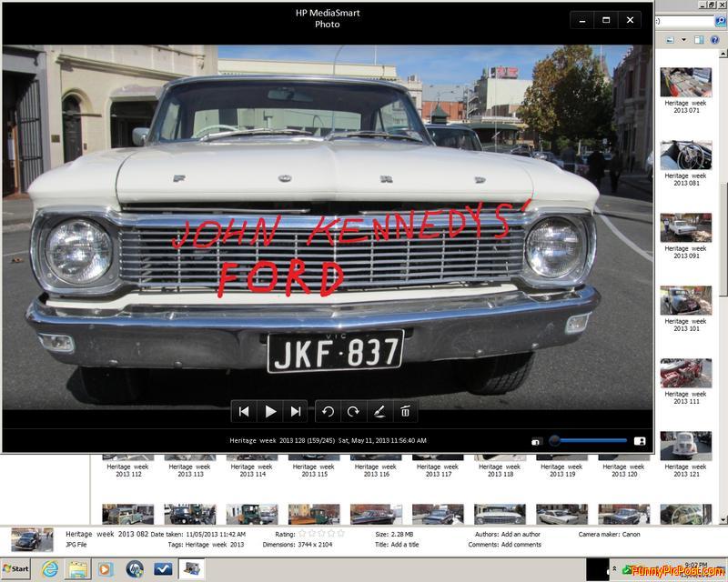Screen dimensions: 728x582
Task: Show hidden system tray icons
Action: 614,568
